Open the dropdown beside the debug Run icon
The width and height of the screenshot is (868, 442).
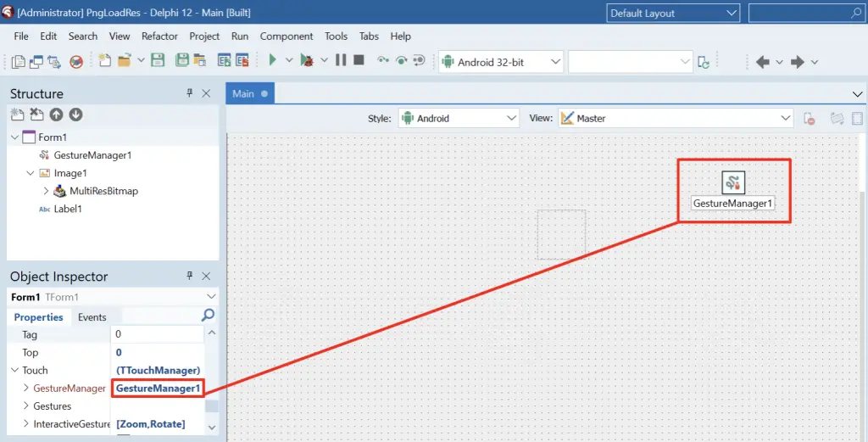point(324,60)
